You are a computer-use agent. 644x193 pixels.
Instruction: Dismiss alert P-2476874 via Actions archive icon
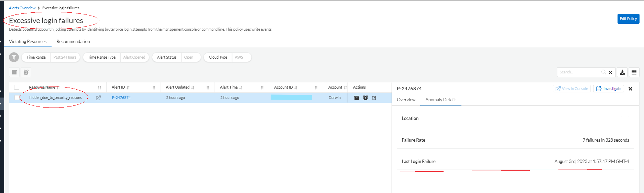tap(357, 98)
